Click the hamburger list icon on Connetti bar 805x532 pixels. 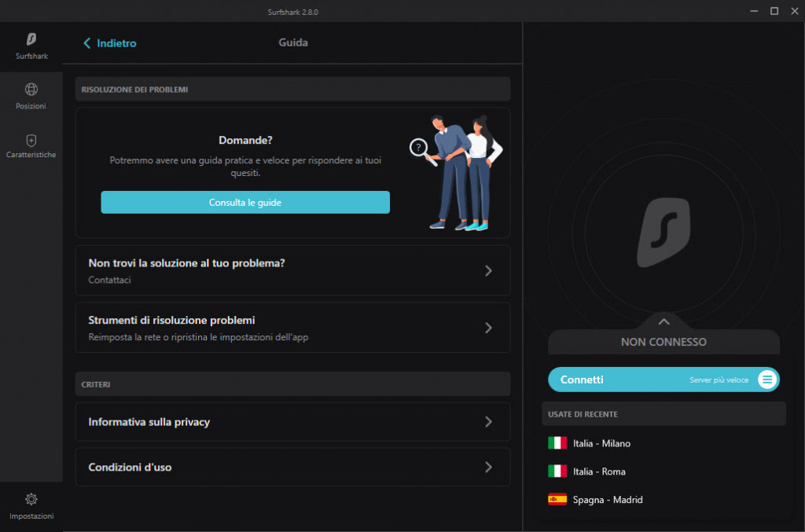(767, 380)
